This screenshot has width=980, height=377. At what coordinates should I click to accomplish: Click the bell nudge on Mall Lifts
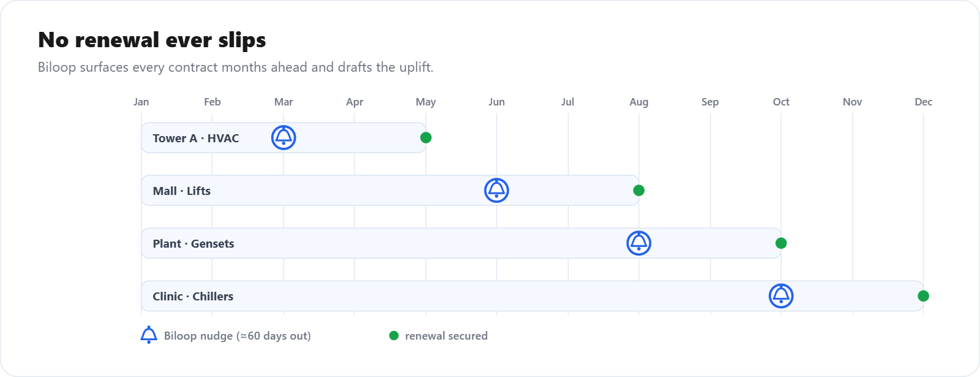click(497, 190)
